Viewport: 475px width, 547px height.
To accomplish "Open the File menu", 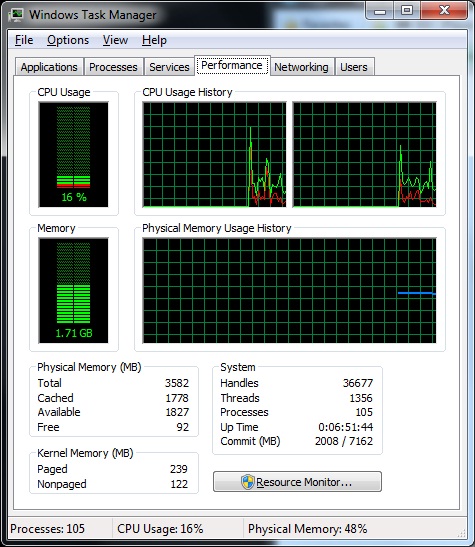I will pyautogui.click(x=24, y=40).
